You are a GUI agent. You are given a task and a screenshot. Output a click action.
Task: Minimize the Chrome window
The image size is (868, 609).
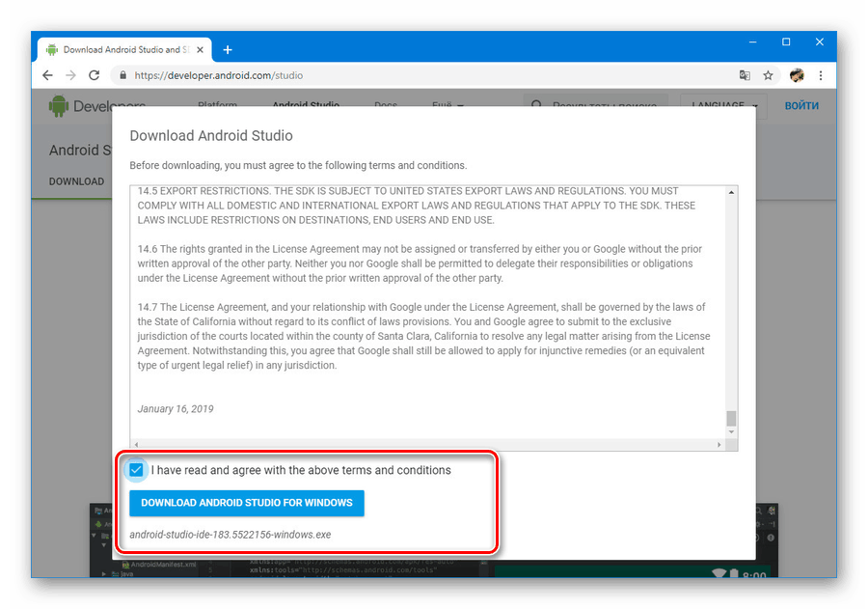point(753,42)
